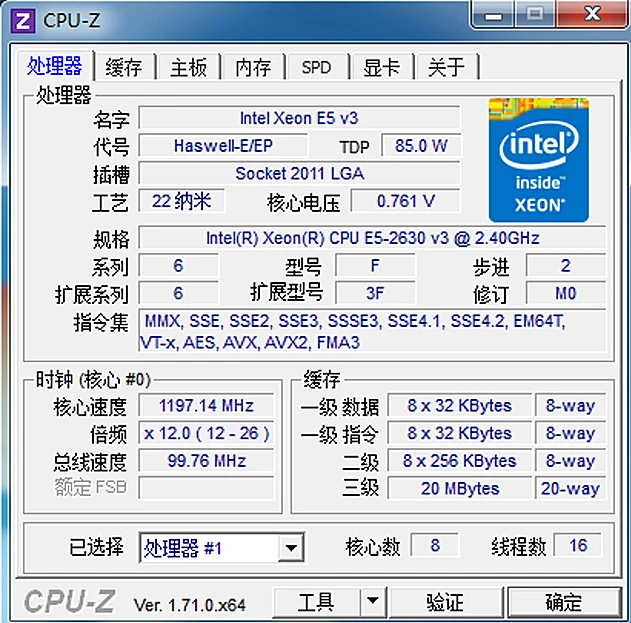Select the 处理器 tab
The height and width of the screenshot is (623, 631).
pos(55,65)
